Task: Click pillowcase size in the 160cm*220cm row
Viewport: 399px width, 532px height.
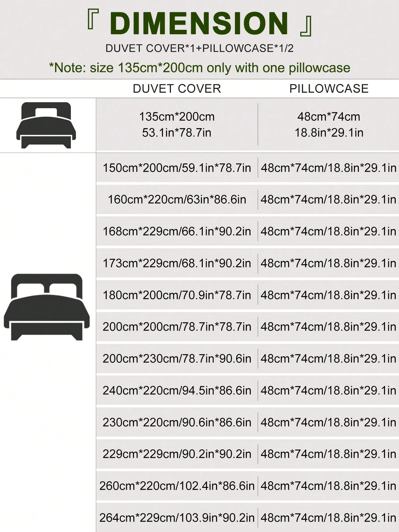Action: [x=329, y=199]
